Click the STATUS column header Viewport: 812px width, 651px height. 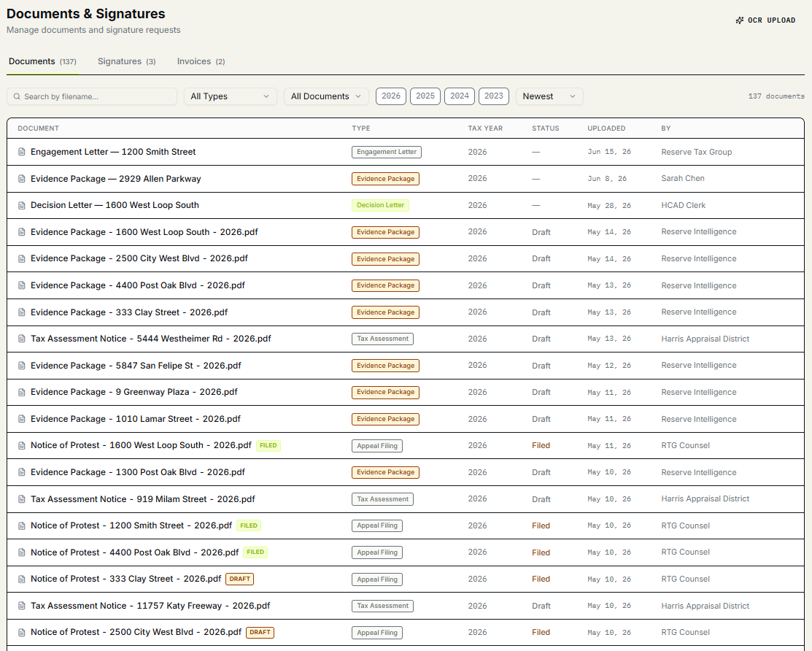pyautogui.click(x=545, y=128)
